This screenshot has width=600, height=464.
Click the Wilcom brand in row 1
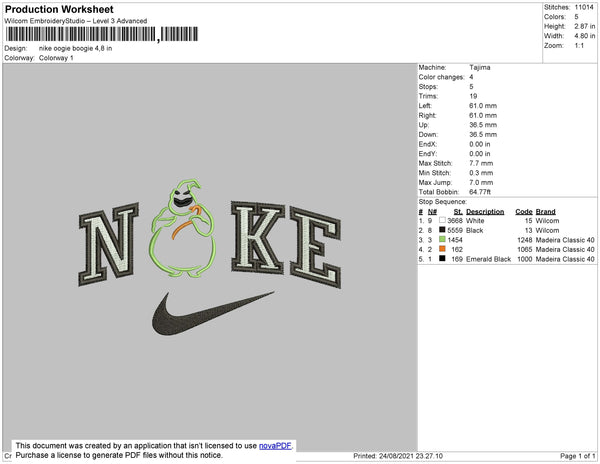tap(548, 221)
